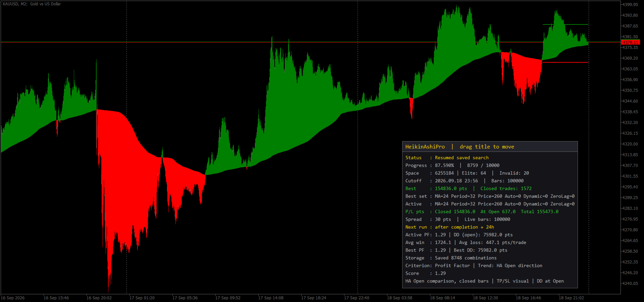Click the TP/SL visual text in the panel footer

[513, 281]
